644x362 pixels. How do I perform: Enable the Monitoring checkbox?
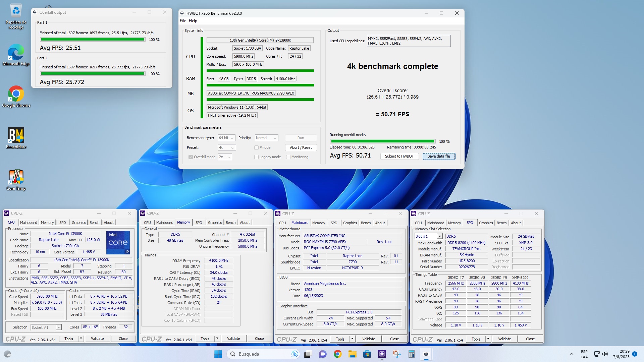pyautogui.click(x=288, y=157)
